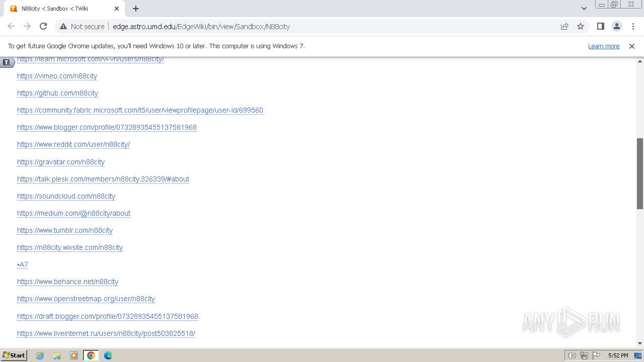Click the network connection tray icon
644x362 pixels.
click(x=584, y=355)
